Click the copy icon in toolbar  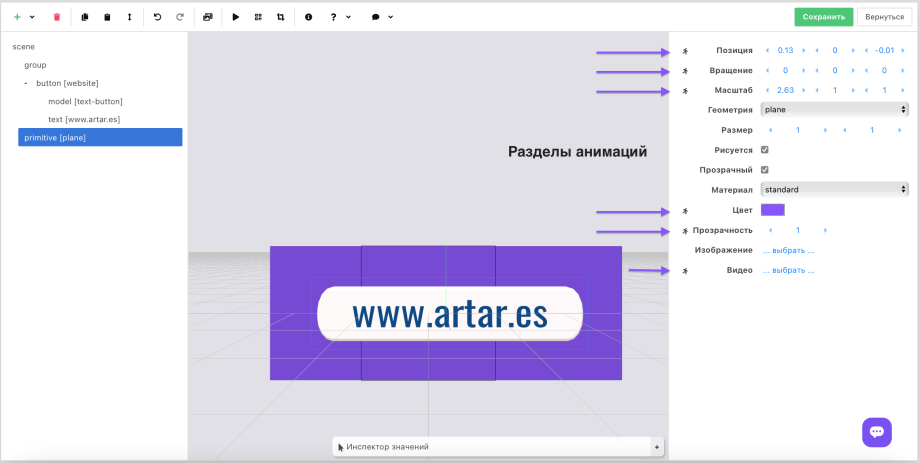[x=84, y=17]
